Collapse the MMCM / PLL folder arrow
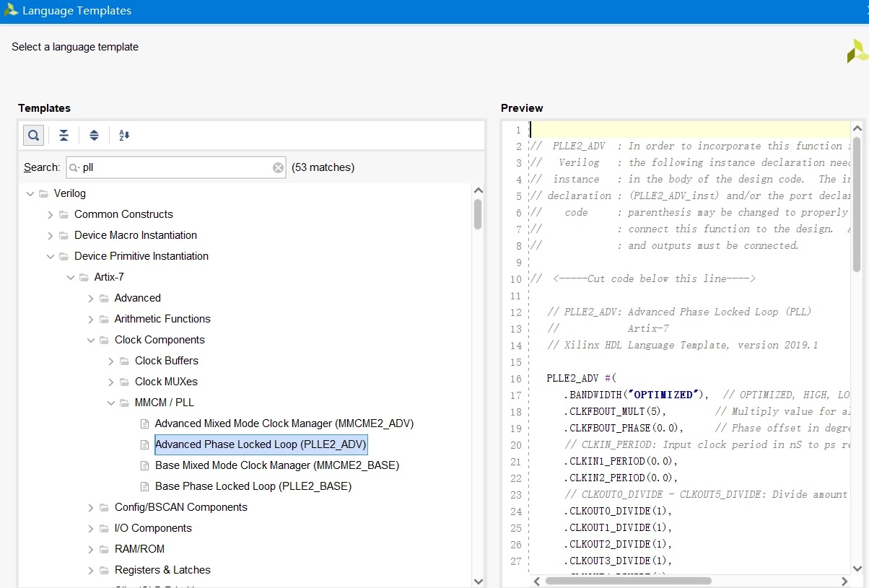 [111, 403]
